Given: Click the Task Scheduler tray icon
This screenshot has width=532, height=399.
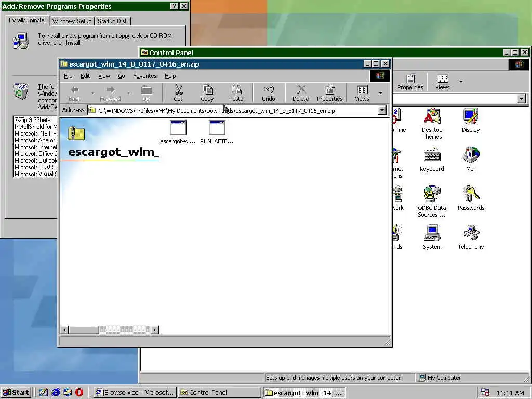Looking at the screenshot, I should [485, 393].
